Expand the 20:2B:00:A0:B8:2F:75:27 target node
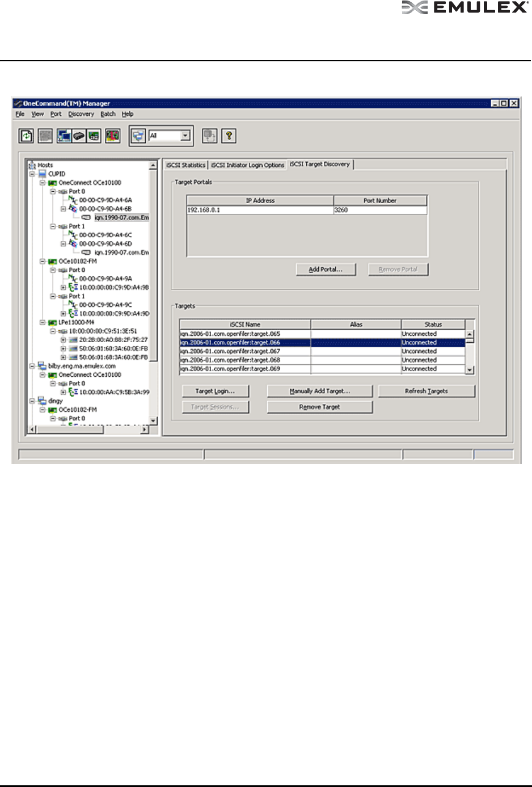 tap(63, 340)
